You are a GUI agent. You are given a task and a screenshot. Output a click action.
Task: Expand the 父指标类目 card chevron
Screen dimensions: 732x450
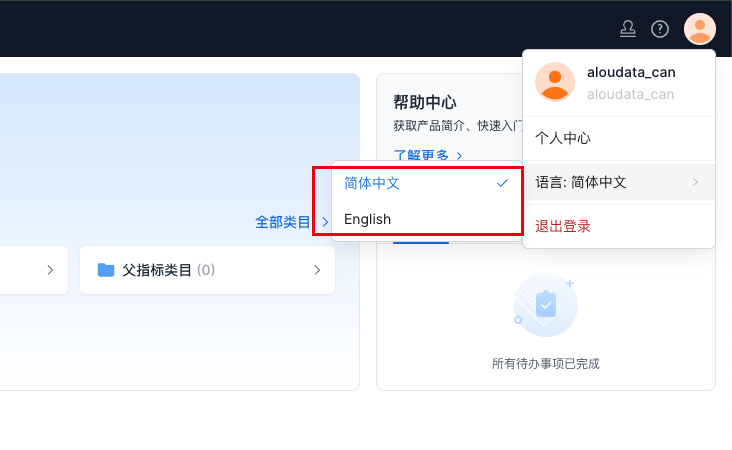317,270
